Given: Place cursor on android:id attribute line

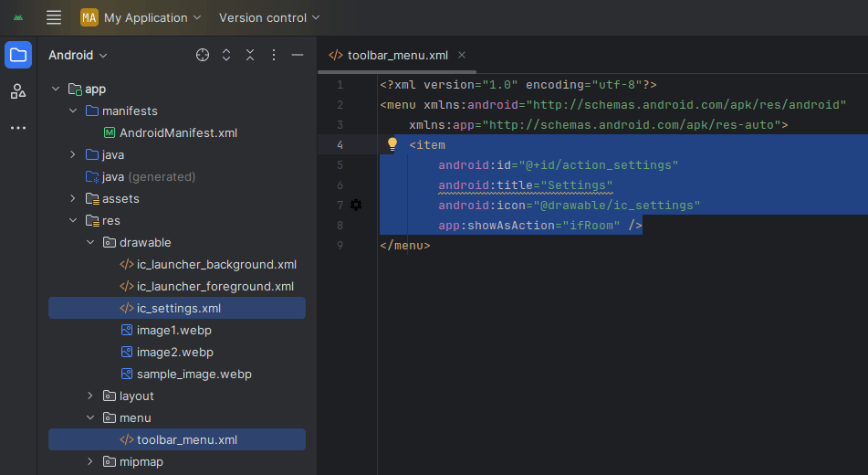Looking at the screenshot, I should (x=559, y=165).
